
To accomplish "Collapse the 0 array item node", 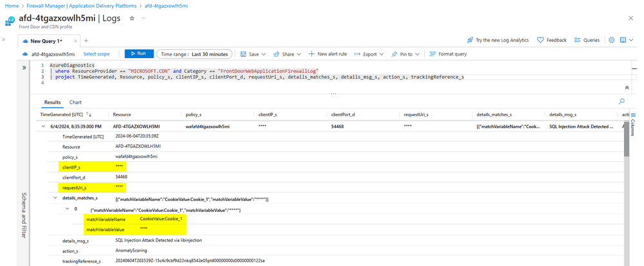I will coord(67,209).
